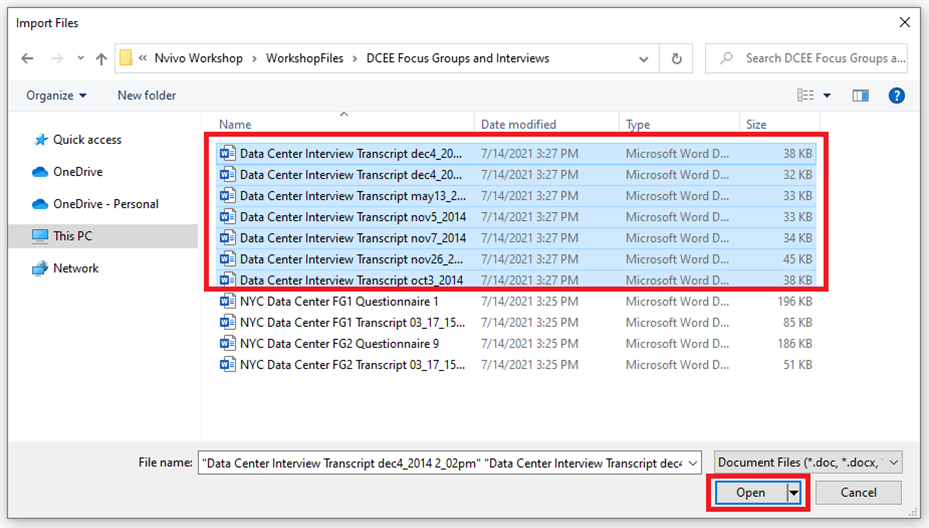This screenshot has width=929, height=528.
Task: Toggle the preview pane
Action: tap(860, 95)
